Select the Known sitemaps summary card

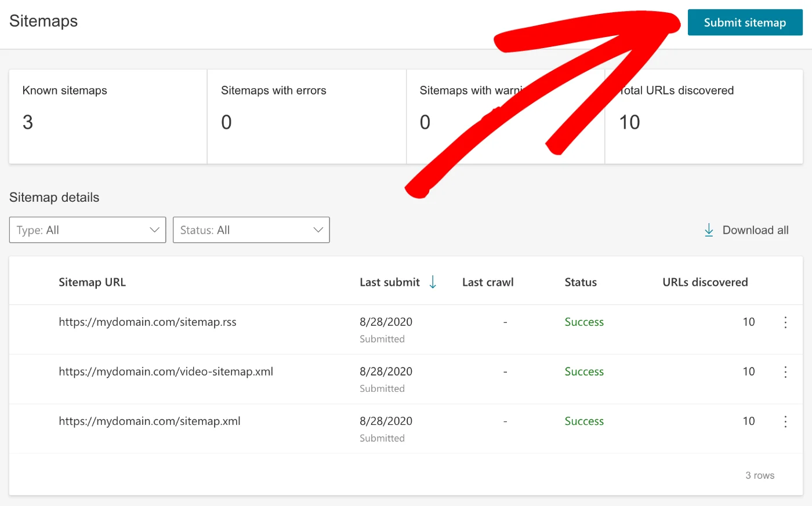tap(107, 116)
